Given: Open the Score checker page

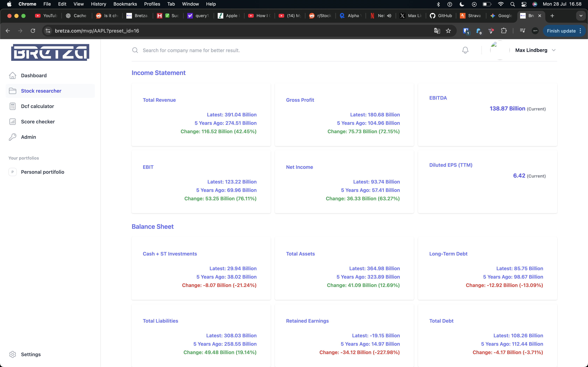Looking at the screenshot, I should click(38, 122).
